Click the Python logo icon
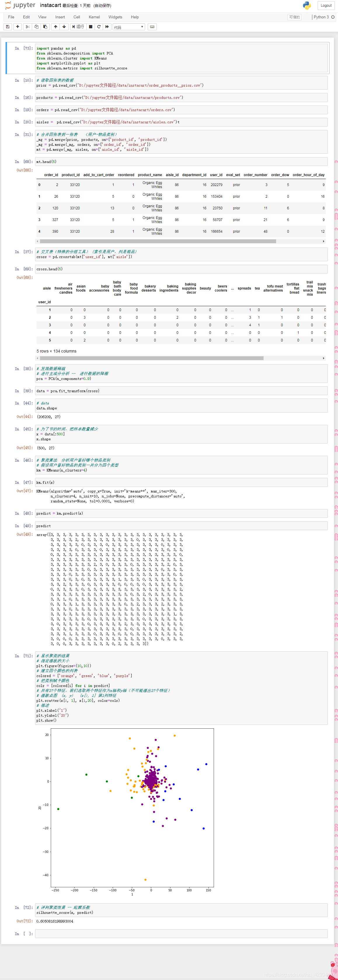338x980 pixels. point(307,5)
